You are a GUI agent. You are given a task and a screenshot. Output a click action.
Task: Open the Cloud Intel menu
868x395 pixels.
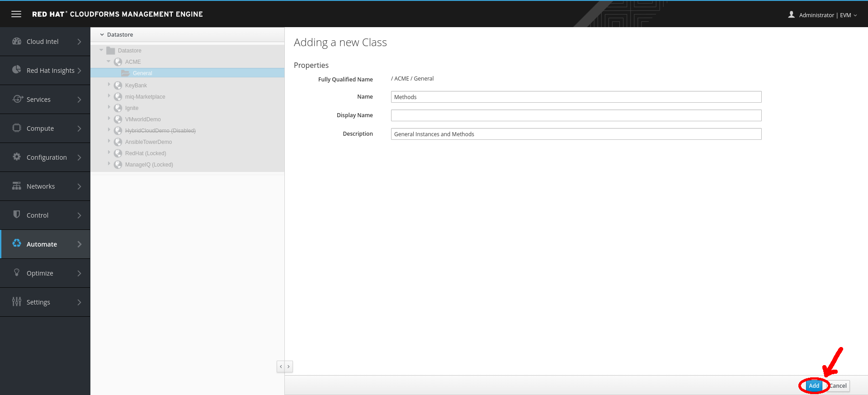[x=45, y=42]
